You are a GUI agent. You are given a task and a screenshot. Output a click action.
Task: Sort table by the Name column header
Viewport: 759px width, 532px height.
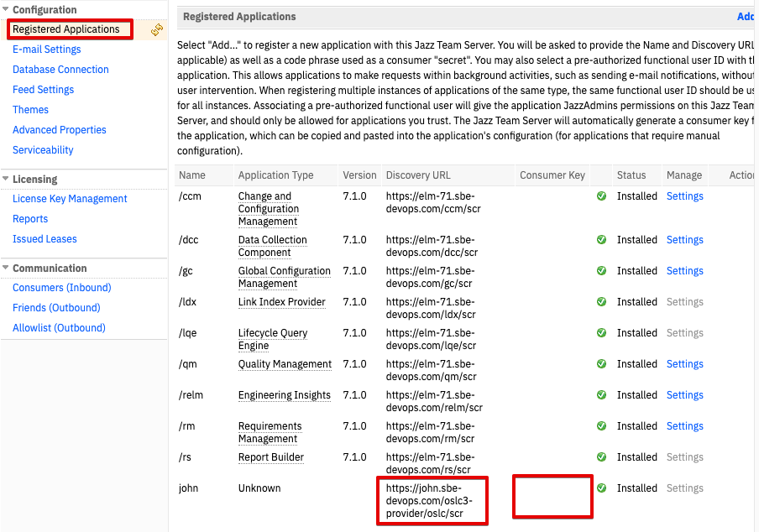click(x=192, y=175)
